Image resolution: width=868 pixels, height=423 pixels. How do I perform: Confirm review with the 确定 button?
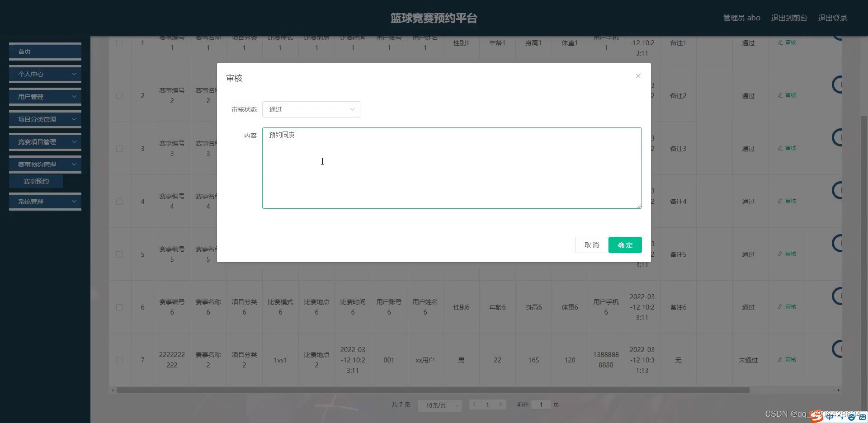(625, 245)
